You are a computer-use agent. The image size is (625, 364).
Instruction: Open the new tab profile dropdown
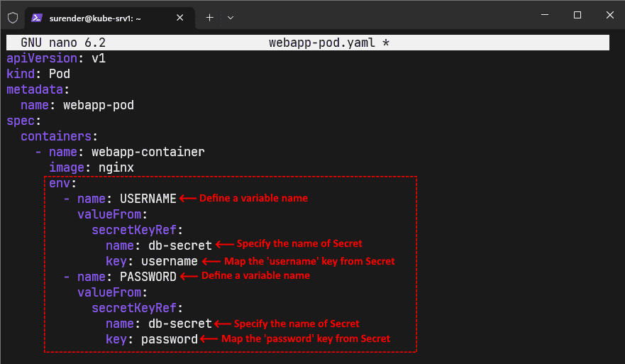[231, 18]
